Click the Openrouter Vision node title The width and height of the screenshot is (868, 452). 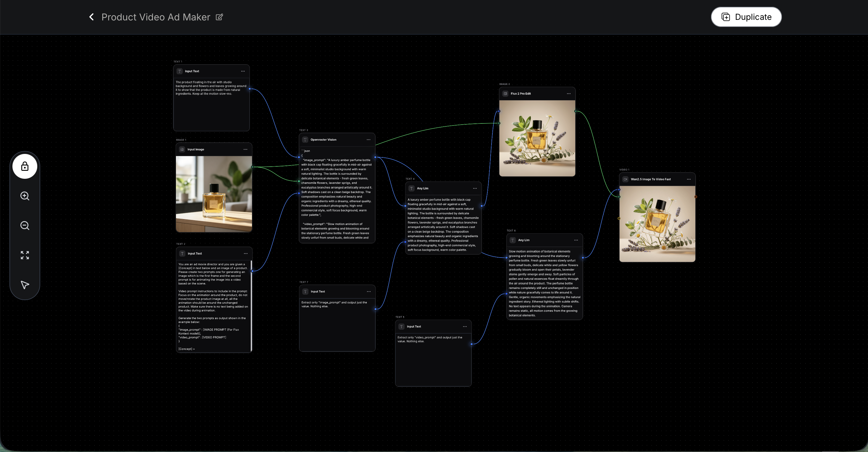(x=324, y=140)
